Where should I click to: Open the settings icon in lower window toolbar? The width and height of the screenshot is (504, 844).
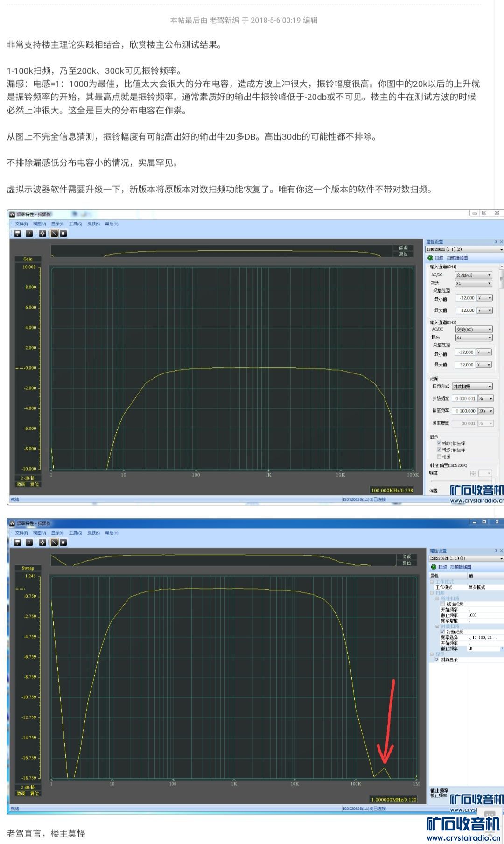[x=42, y=542]
